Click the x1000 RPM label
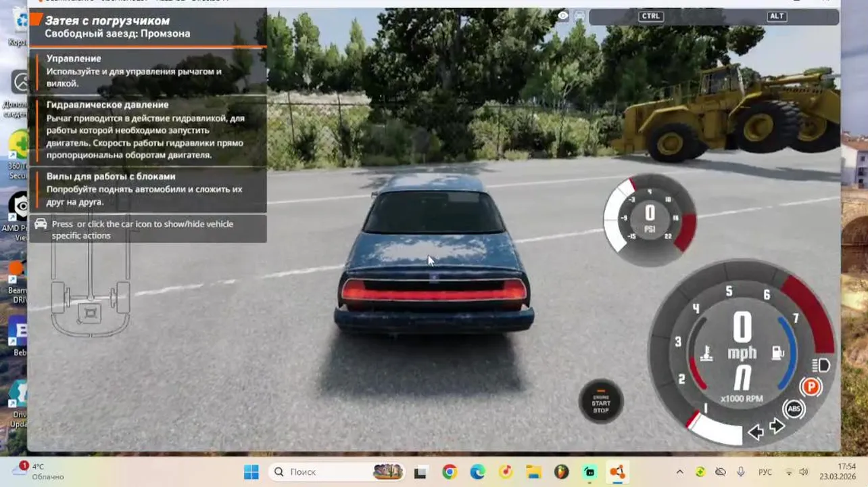The height and width of the screenshot is (487, 868). [742, 398]
